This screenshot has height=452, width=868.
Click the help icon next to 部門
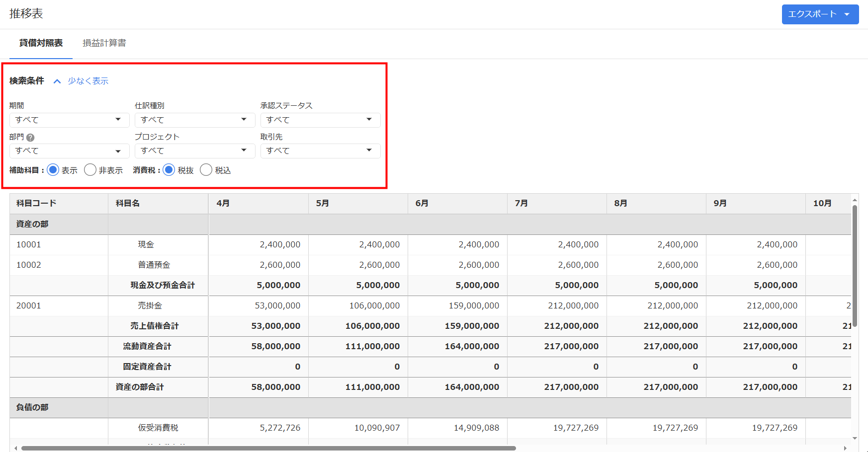(30, 138)
